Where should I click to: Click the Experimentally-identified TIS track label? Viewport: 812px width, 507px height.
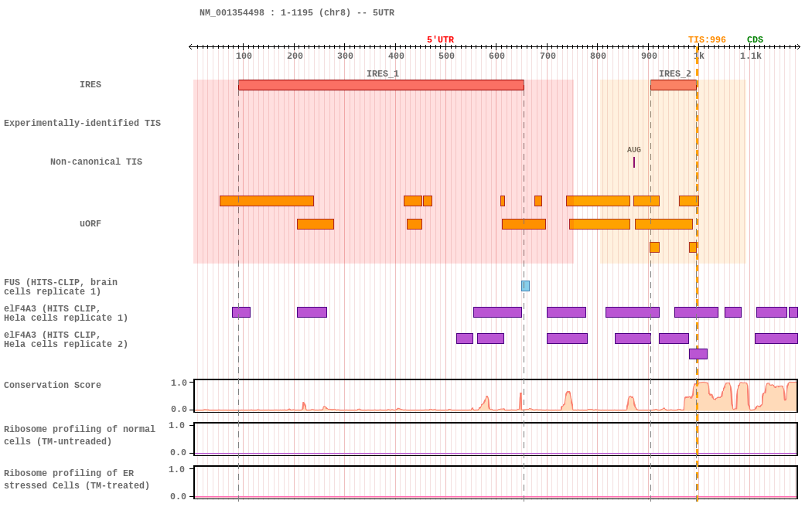pos(82,123)
